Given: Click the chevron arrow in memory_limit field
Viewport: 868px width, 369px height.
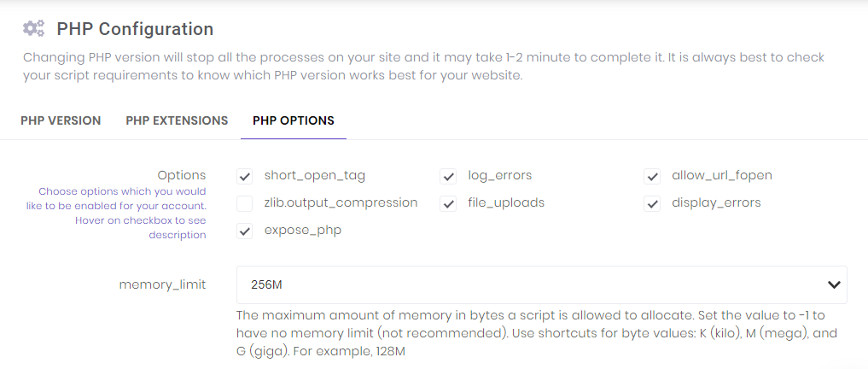Looking at the screenshot, I should coord(834,284).
